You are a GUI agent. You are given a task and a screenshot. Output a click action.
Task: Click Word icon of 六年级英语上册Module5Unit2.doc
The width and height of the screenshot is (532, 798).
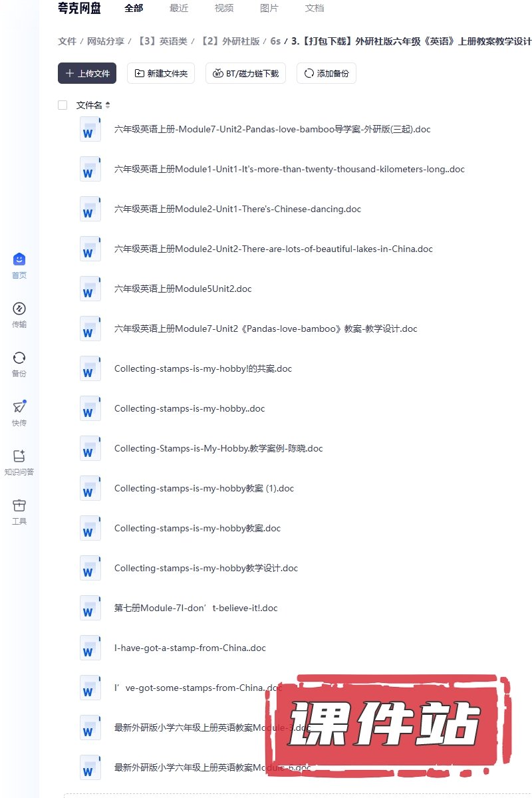coord(90,289)
